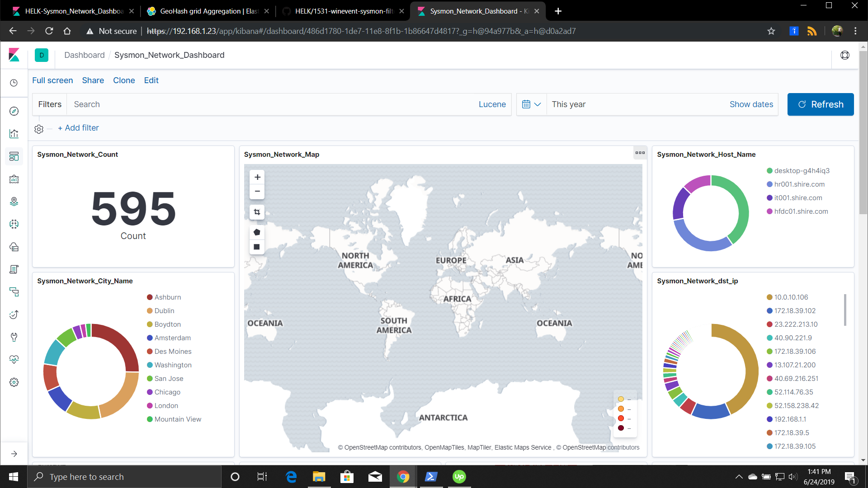Open the quick time select calendar dropdown
The height and width of the screenshot is (488, 868).
[x=531, y=104]
